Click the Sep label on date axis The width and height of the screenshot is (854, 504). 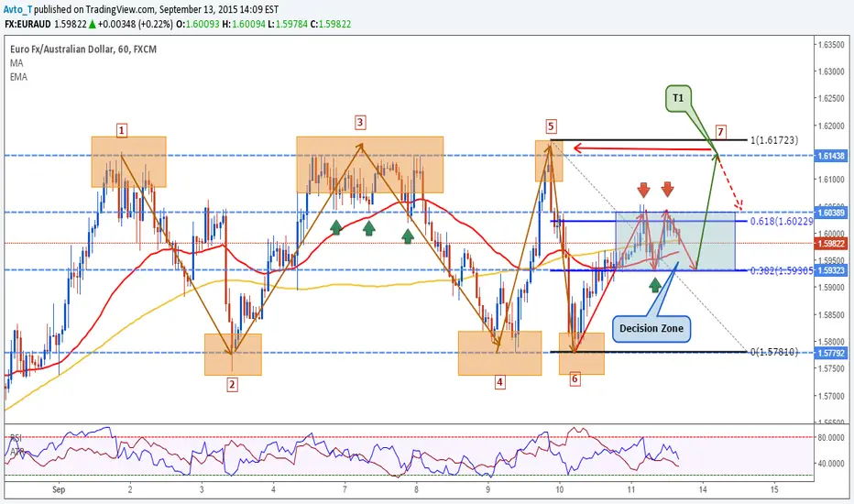click(x=59, y=489)
